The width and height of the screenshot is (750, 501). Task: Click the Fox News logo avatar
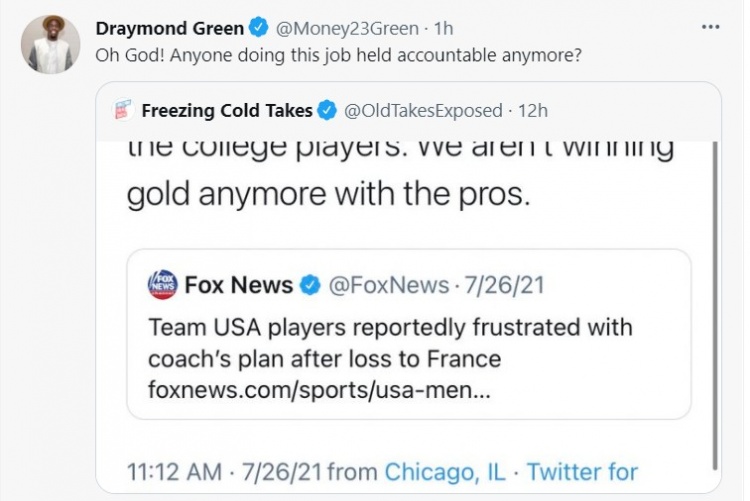coord(162,285)
